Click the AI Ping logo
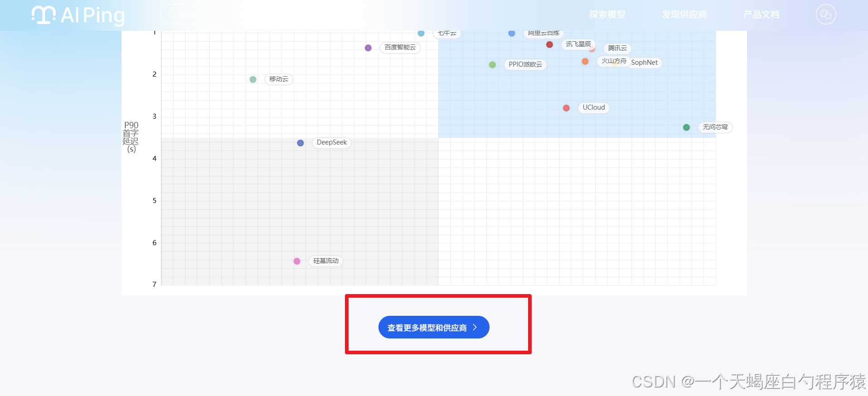This screenshot has width=868, height=396. [78, 15]
